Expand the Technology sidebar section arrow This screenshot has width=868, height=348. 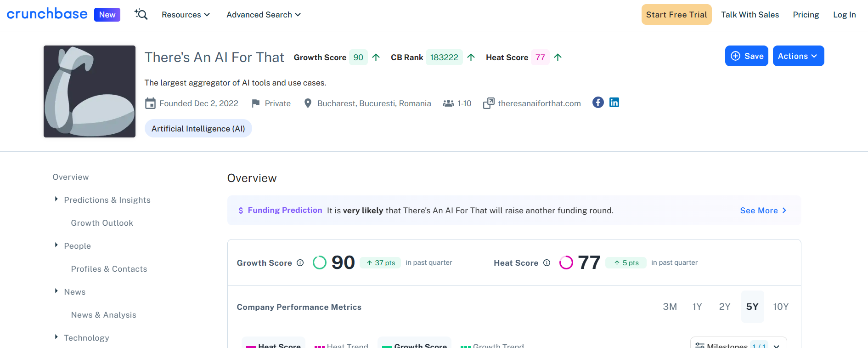(56, 337)
